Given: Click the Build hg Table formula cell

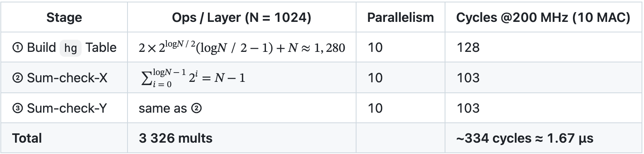Looking at the screenshot, I should pos(242,48).
